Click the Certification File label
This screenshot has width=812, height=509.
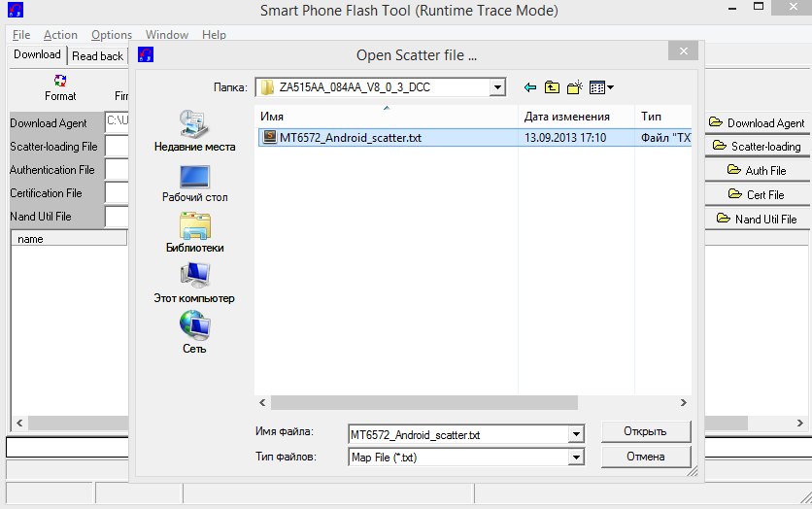(46, 193)
